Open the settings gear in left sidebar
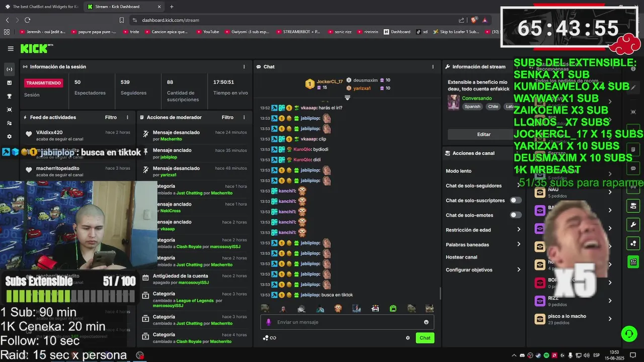 [9, 136]
